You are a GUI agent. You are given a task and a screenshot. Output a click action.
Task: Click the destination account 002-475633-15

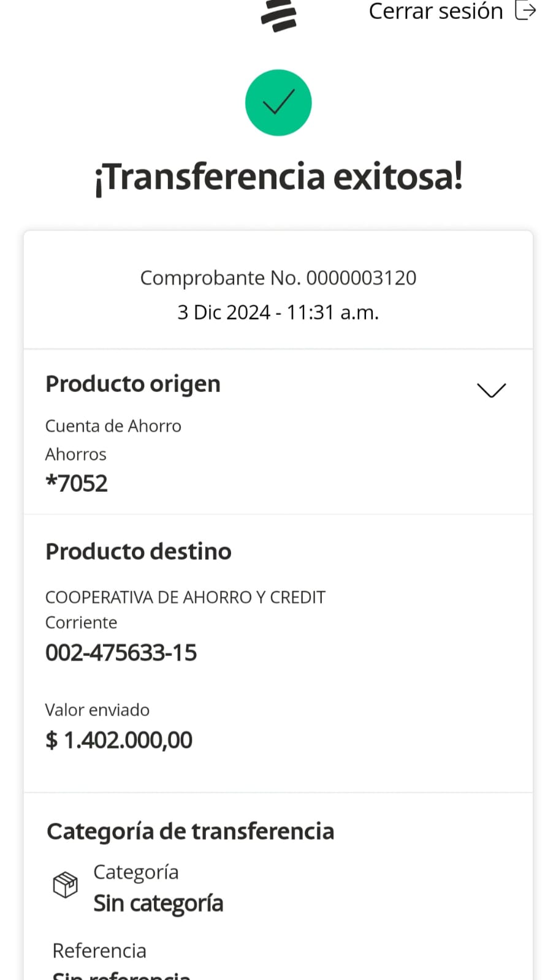(x=121, y=653)
